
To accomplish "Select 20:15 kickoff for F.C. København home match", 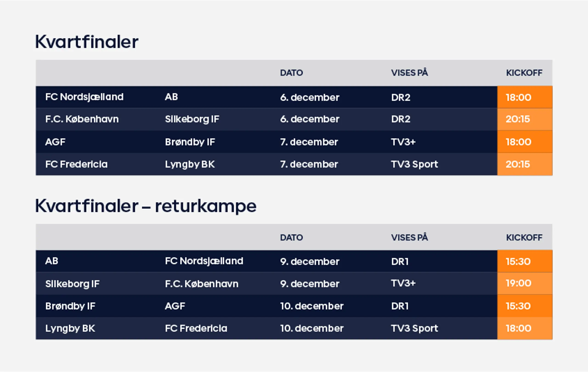I will click(518, 119).
